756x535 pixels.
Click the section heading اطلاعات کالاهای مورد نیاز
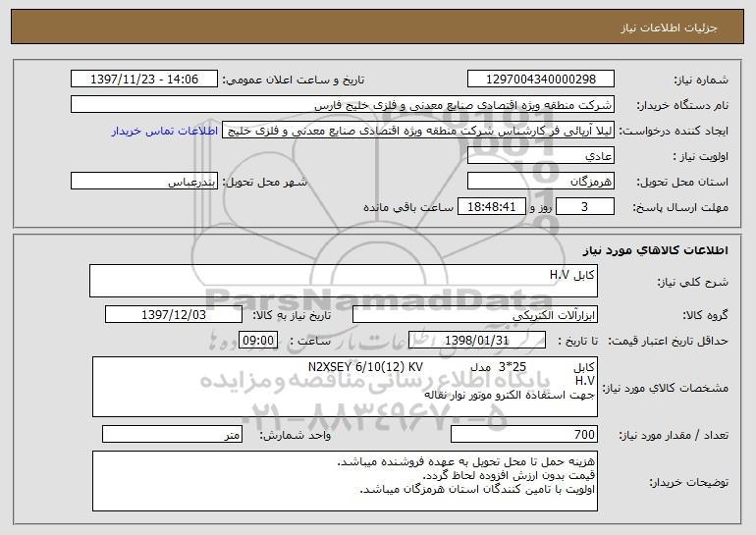(x=655, y=250)
